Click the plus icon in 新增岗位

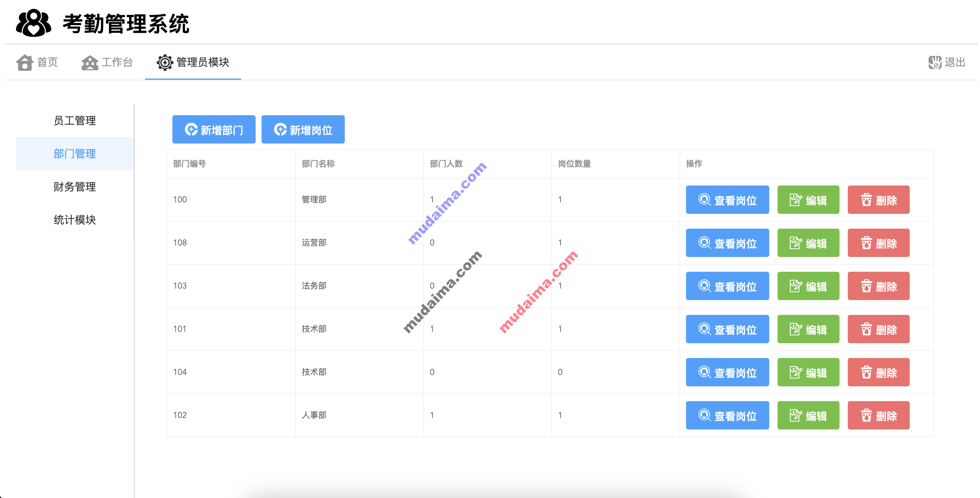(280, 129)
